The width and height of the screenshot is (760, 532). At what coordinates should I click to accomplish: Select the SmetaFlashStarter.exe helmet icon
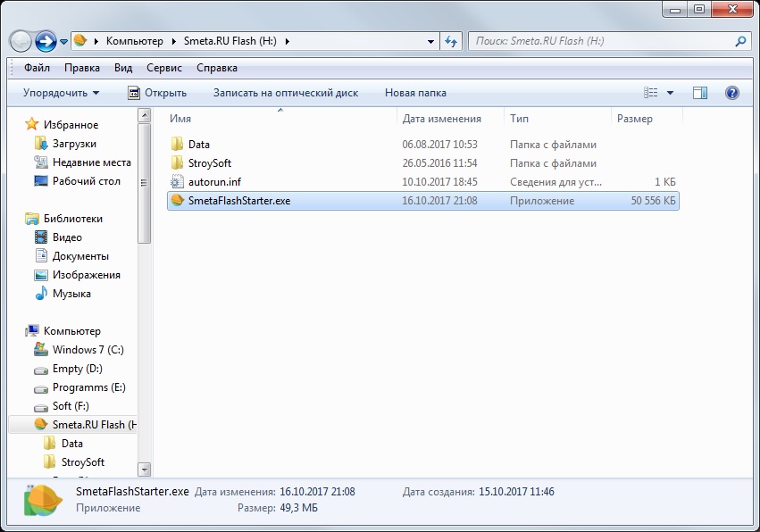point(178,200)
